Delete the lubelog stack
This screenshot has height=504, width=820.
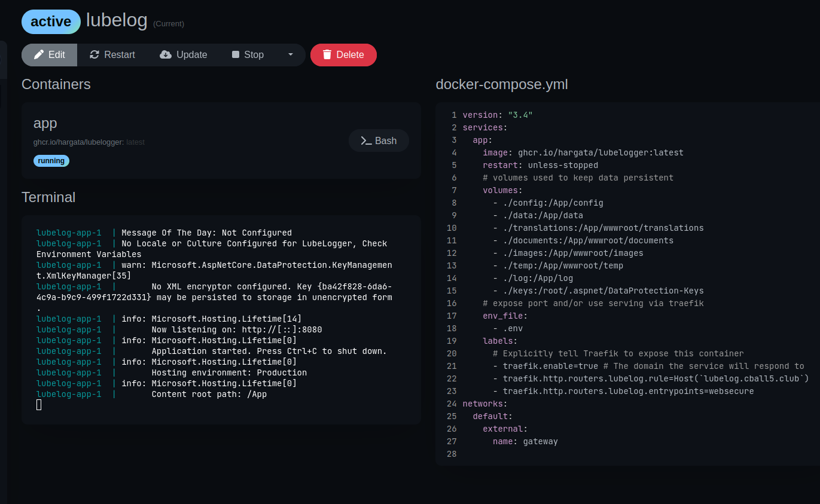click(343, 55)
